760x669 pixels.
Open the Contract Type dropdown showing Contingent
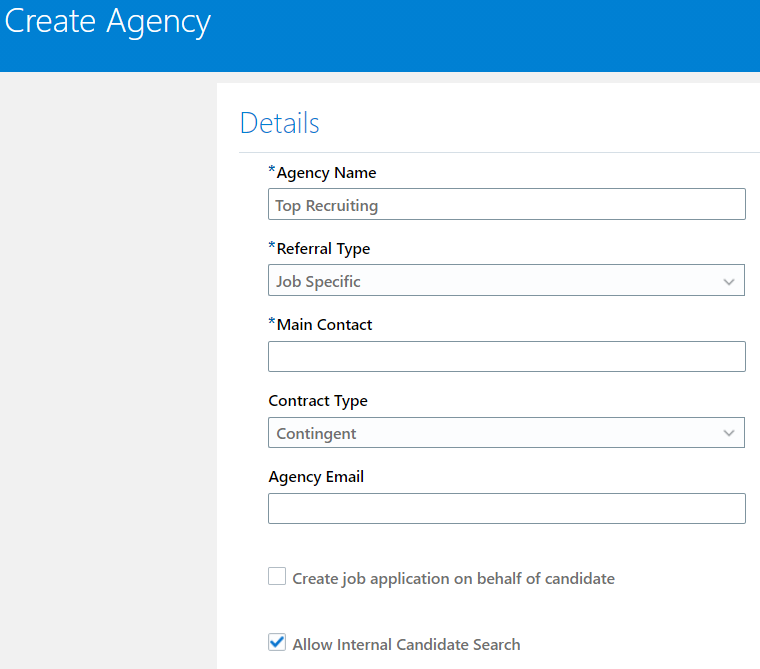pos(490,433)
